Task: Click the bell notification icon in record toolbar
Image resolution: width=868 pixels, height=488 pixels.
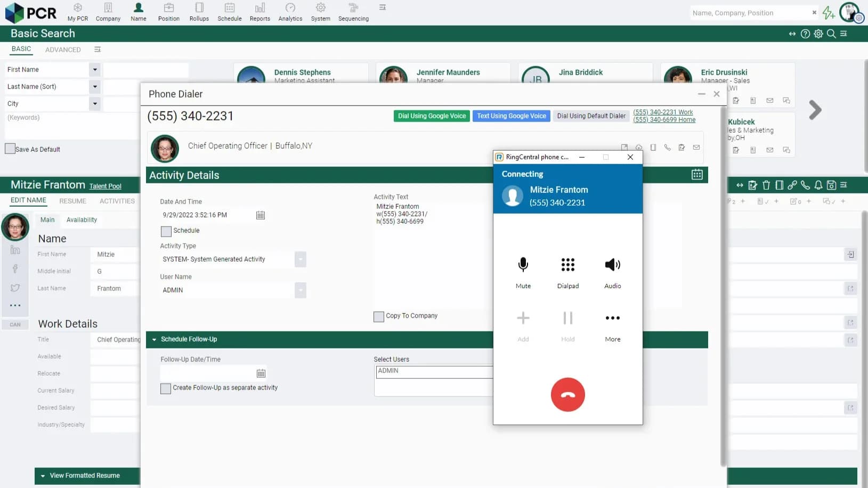Action: click(x=818, y=185)
